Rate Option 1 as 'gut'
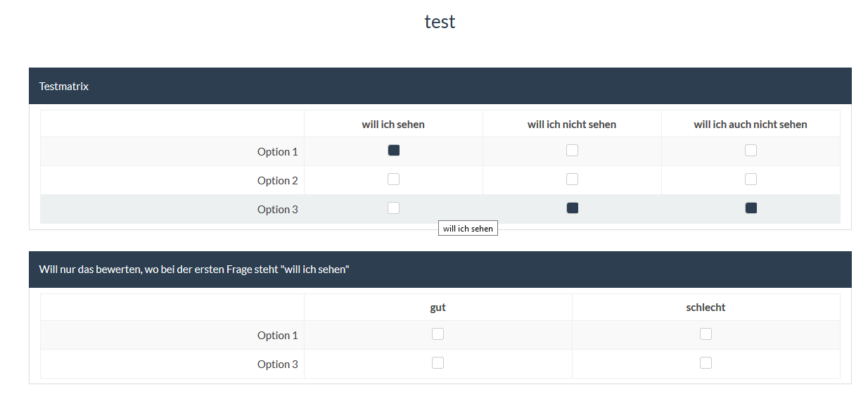This screenshot has height=399, width=868. (438, 334)
